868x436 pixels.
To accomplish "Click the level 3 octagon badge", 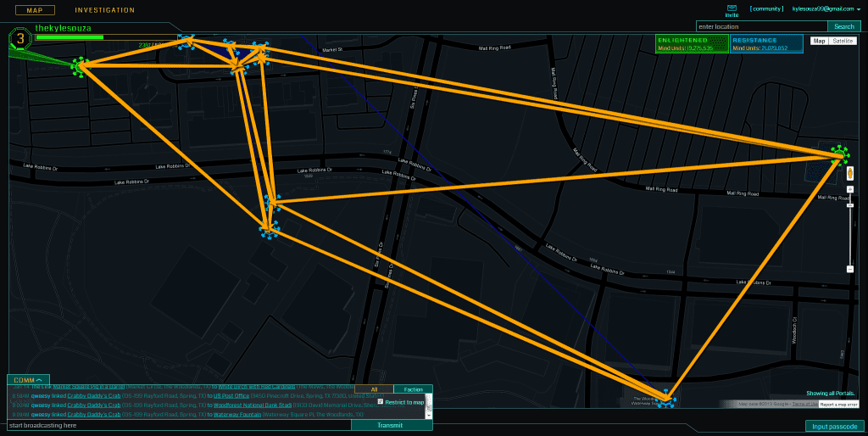I will pyautogui.click(x=21, y=39).
